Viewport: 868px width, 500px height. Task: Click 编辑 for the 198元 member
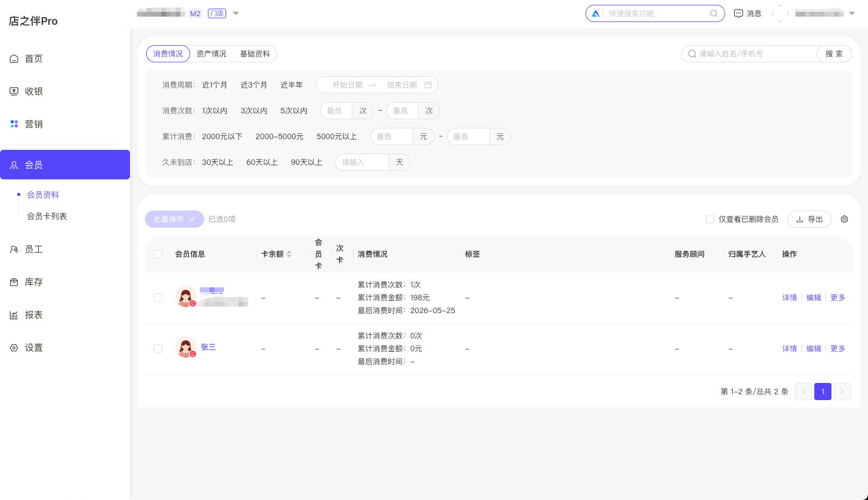pos(814,298)
